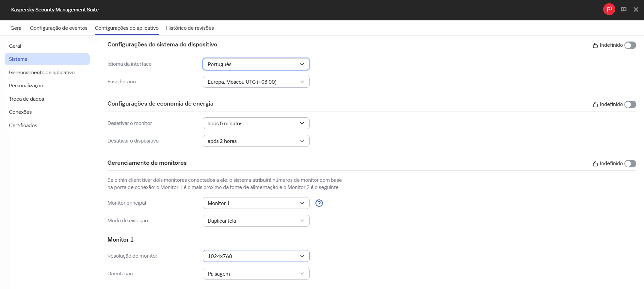This screenshot has height=289, width=644.
Task: Click the help question mark beside Monitor principal
Action: coord(319,203)
